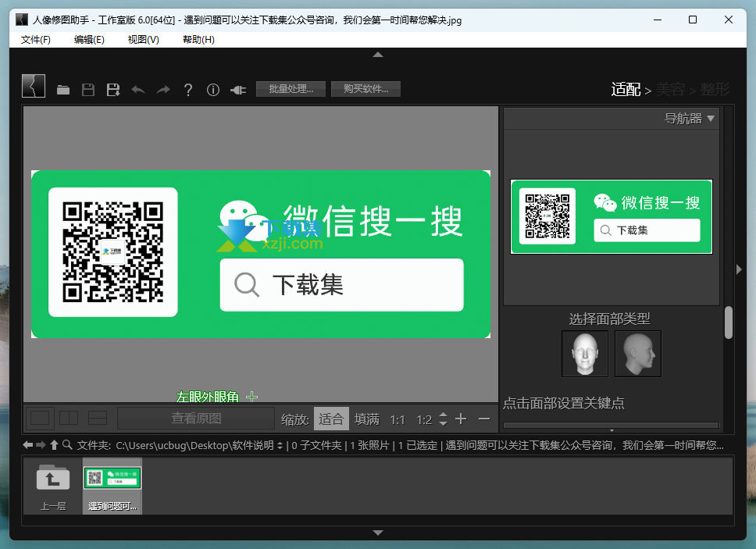Image resolution: width=756 pixels, height=549 pixels.
Task: Save the picture with the floppy icon
Action: point(88,90)
